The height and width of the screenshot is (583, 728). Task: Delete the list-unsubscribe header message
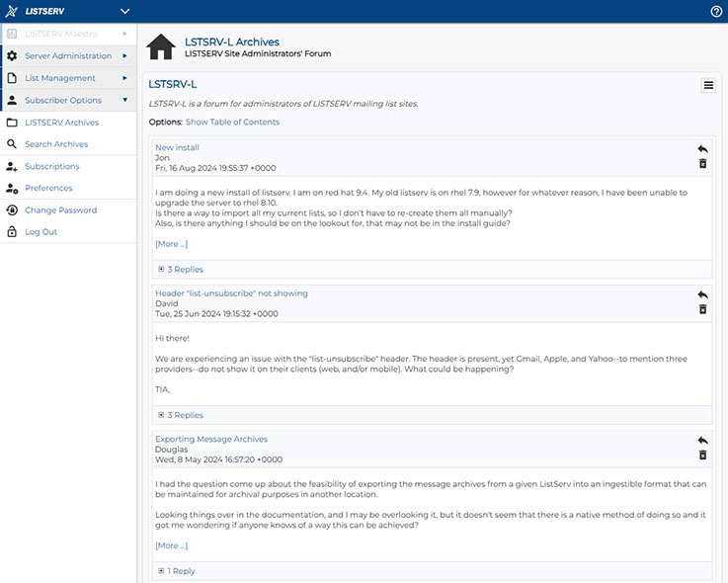(x=703, y=309)
